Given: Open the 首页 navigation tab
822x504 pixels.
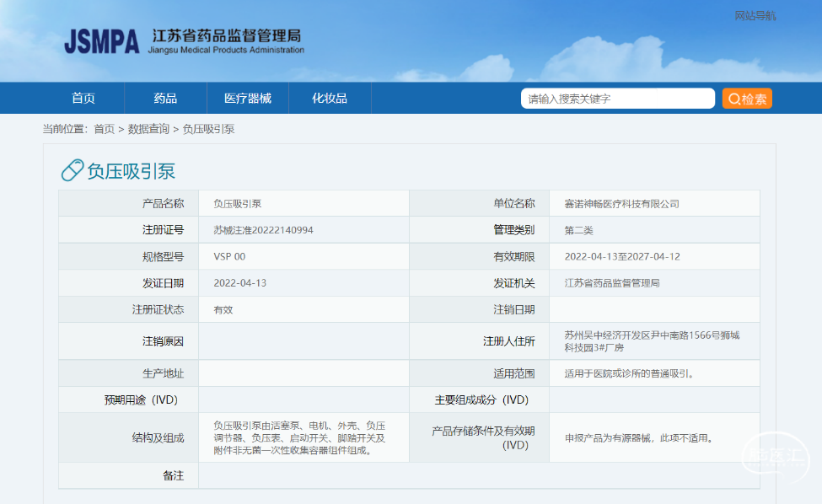Looking at the screenshot, I should (83, 99).
